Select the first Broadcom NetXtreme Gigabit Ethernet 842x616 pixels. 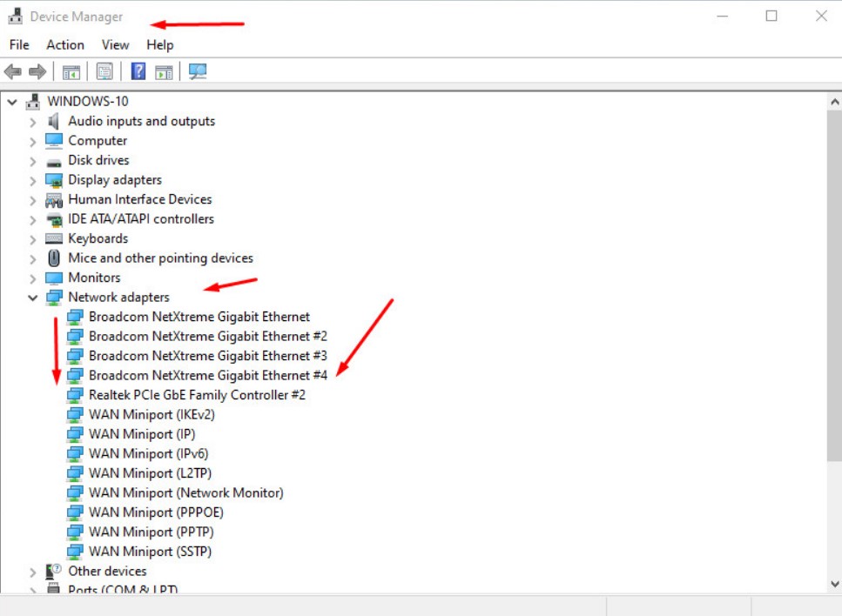[199, 317]
